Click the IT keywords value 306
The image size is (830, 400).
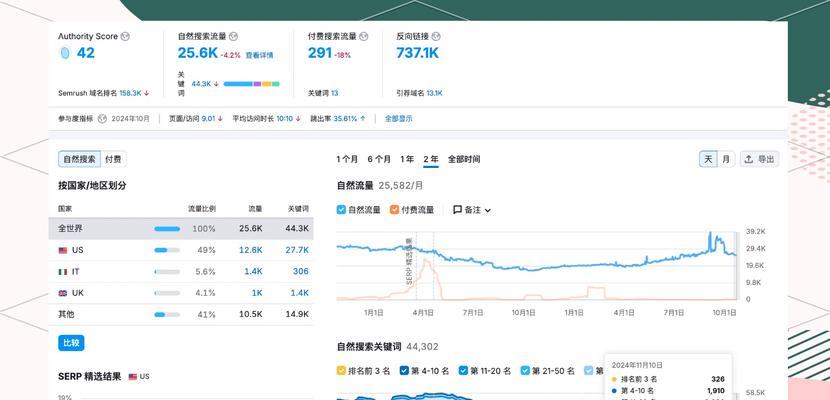tap(301, 271)
